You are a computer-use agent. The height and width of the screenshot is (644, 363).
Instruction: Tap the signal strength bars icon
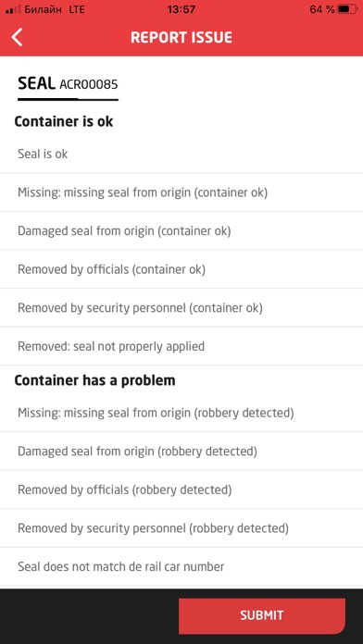click(13, 9)
